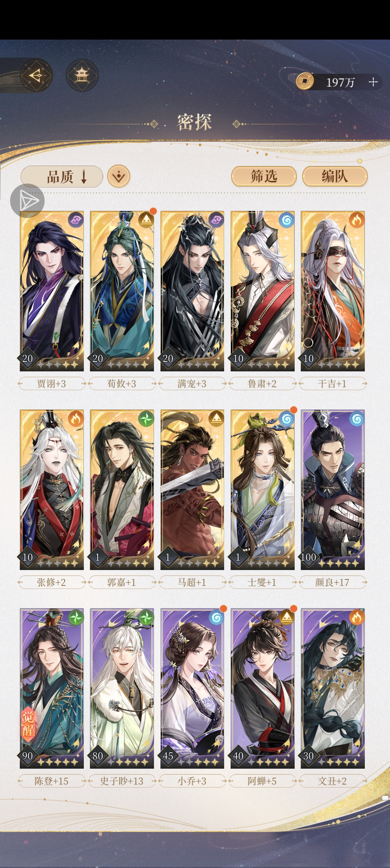Image resolution: width=390 pixels, height=868 pixels.
Task: Tap wind element icon on 郭嘉 card
Action: click(146, 419)
